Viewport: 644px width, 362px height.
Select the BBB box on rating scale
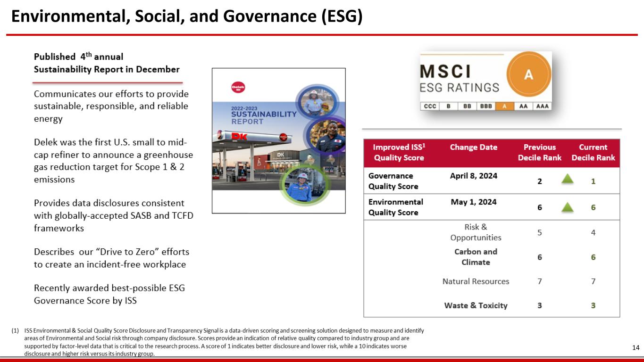point(486,106)
